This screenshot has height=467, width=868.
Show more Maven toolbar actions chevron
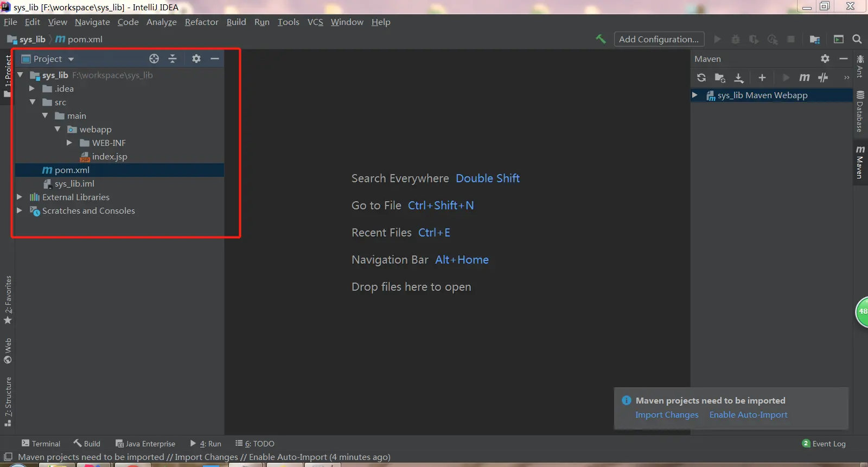[846, 78]
